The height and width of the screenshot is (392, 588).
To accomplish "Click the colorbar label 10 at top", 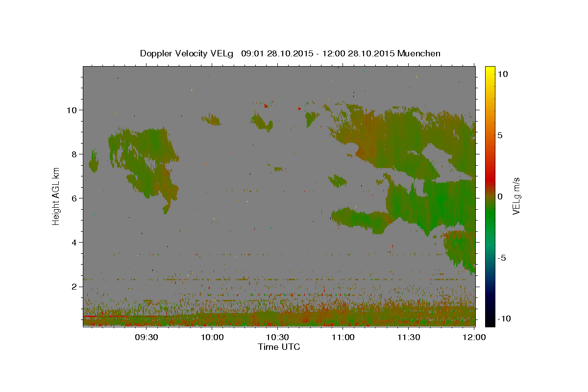I will click(x=503, y=73).
